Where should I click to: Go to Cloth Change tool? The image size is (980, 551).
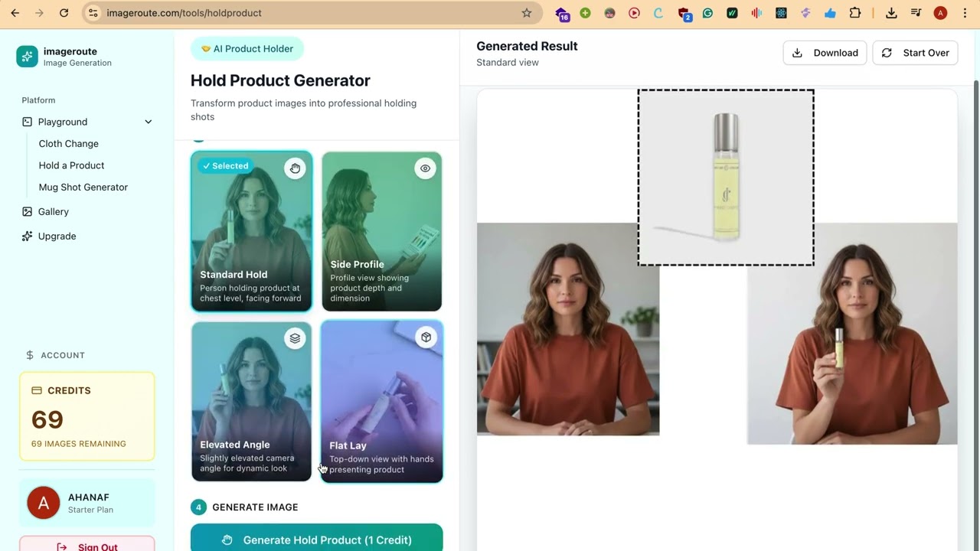click(x=69, y=143)
